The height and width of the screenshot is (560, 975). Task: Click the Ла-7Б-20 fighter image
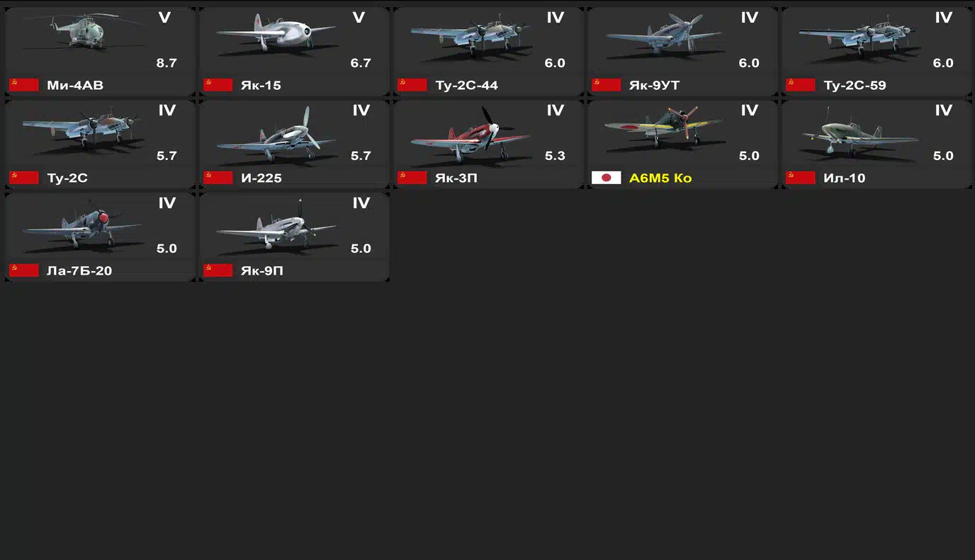[x=81, y=223]
